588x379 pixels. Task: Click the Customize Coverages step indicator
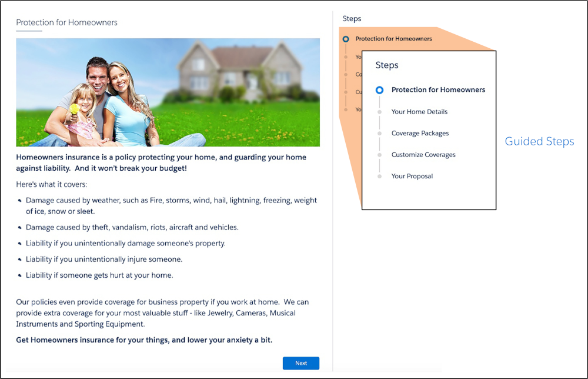pos(379,155)
